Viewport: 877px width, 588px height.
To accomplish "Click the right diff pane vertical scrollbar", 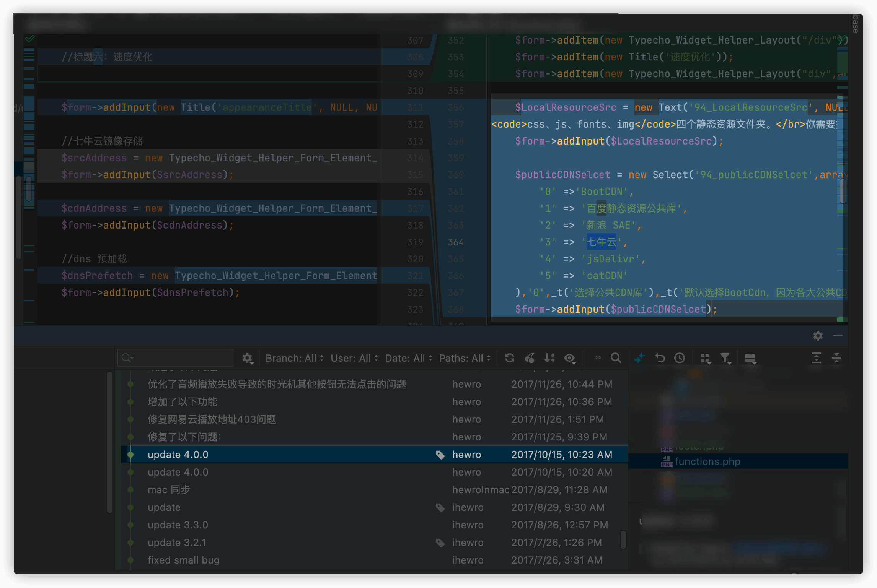I will pos(842,191).
